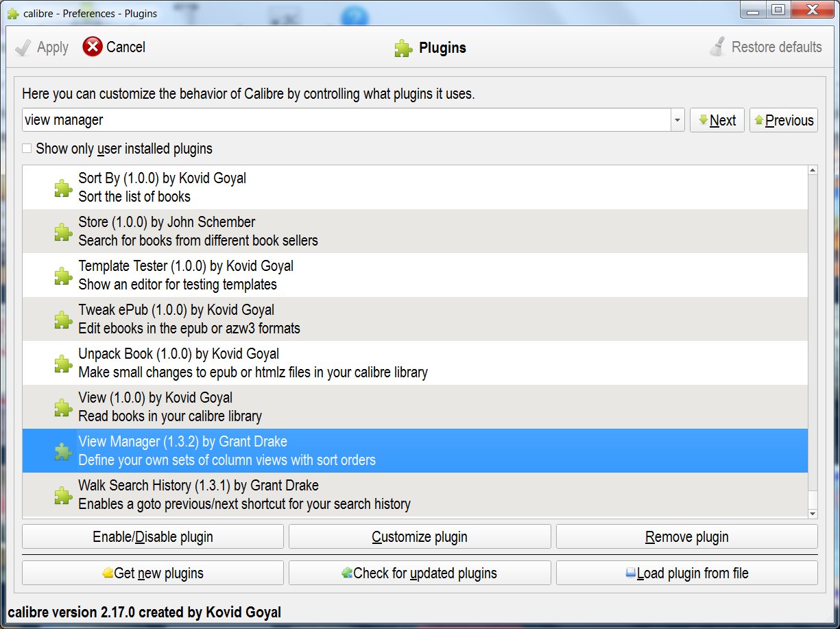This screenshot has height=629, width=840.
Task: Select 'View Manager (1.3.2) by Grant Drake' row
Action: 415,451
